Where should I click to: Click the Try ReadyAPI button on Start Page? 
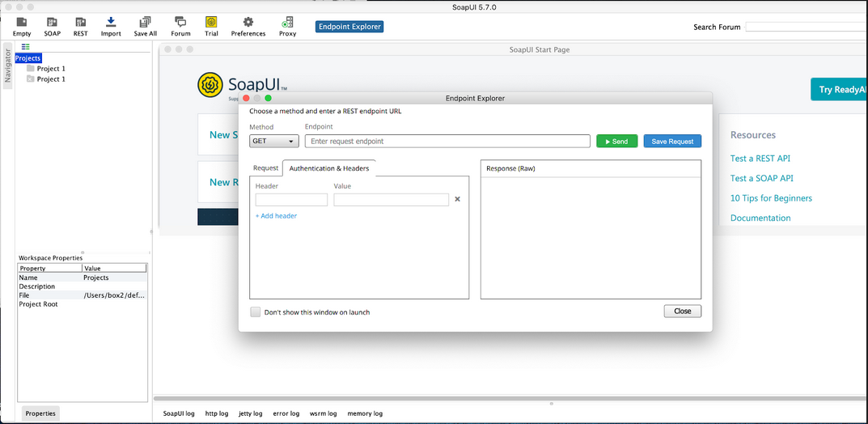pos(839,89)
